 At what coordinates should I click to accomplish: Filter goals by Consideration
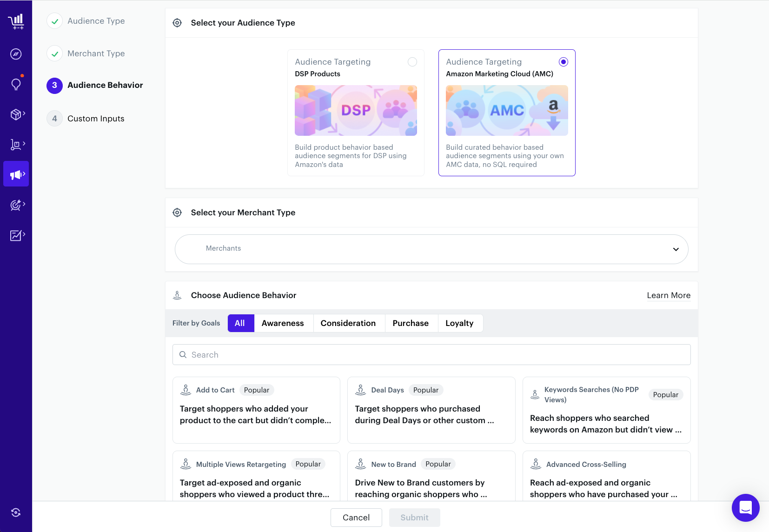[348, 323]
